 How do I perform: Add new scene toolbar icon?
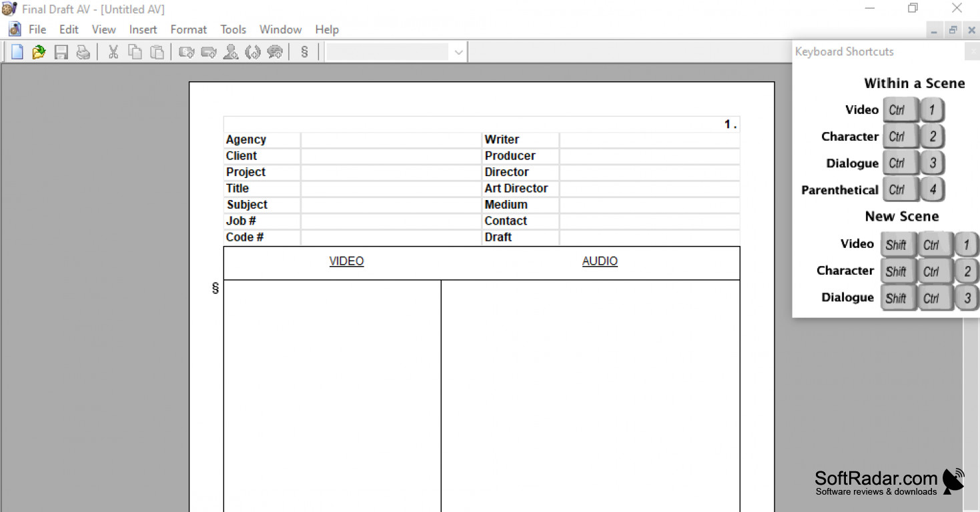187,52
